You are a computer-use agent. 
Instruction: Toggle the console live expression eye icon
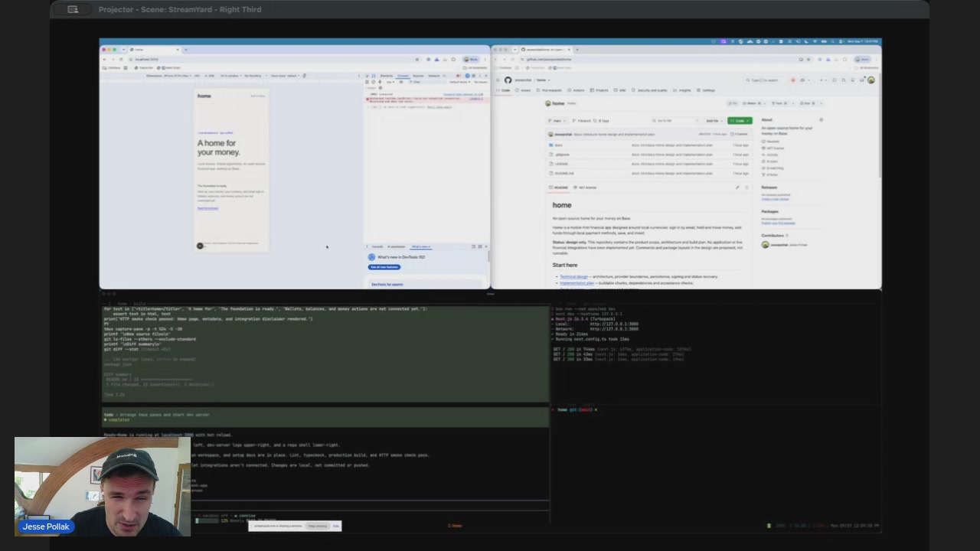(x=401, y=82)
